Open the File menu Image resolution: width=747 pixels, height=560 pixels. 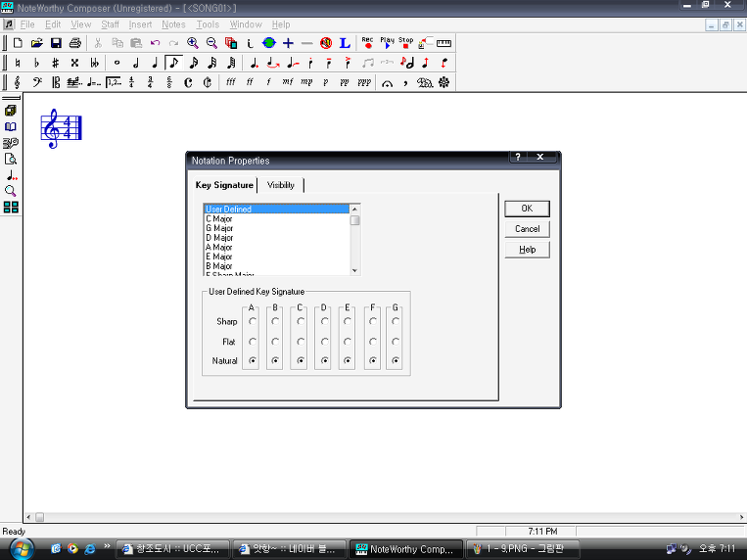(x=27, y=24)
